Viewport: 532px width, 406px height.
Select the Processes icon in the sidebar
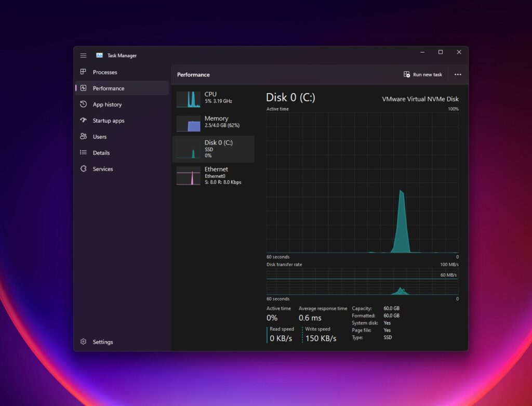(83, 72)
